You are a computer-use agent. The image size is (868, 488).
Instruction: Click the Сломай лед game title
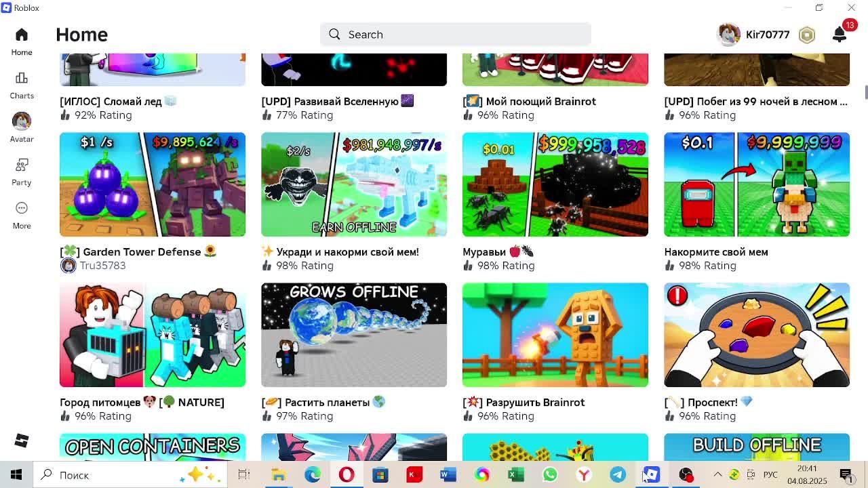(x=118, y=101)
